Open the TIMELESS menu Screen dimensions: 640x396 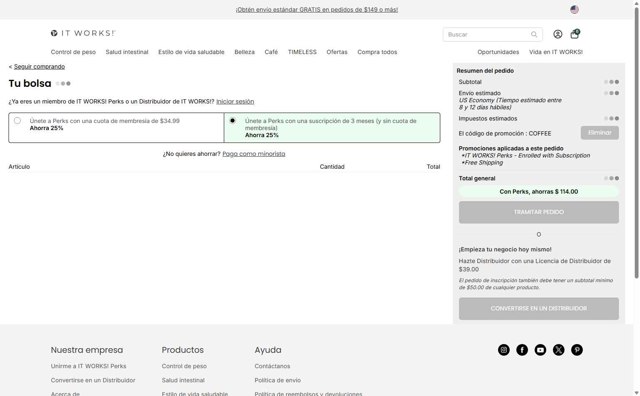(302, 52)
